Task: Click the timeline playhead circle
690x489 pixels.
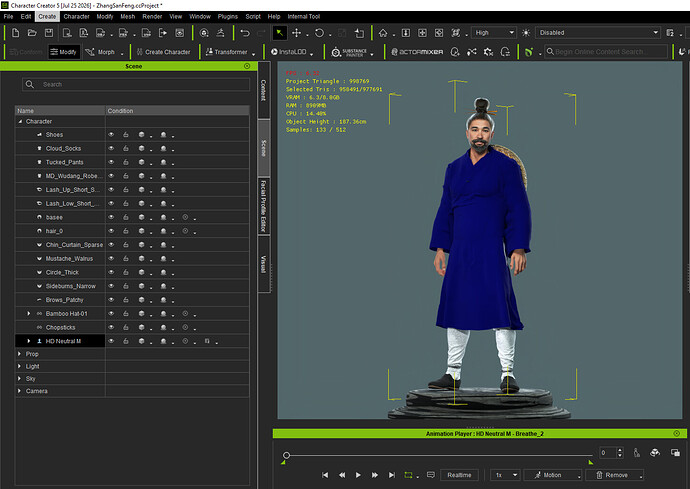Action: [x=286, y=455]
